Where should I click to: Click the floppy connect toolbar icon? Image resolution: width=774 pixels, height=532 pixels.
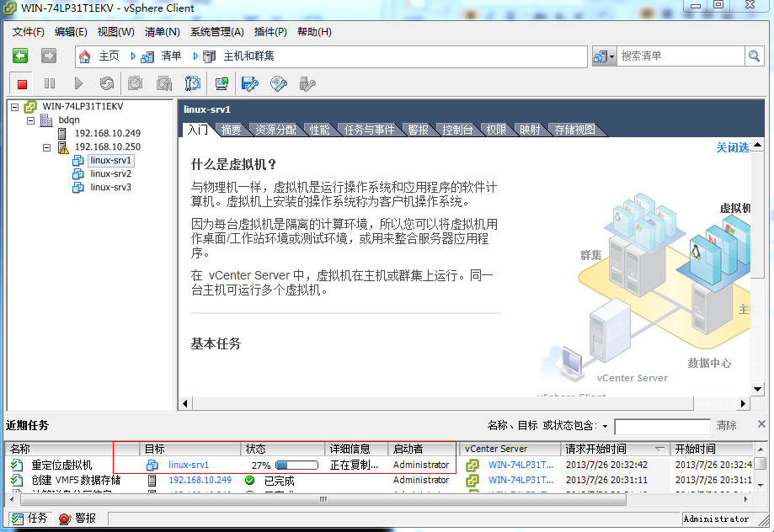coord(250,83)
